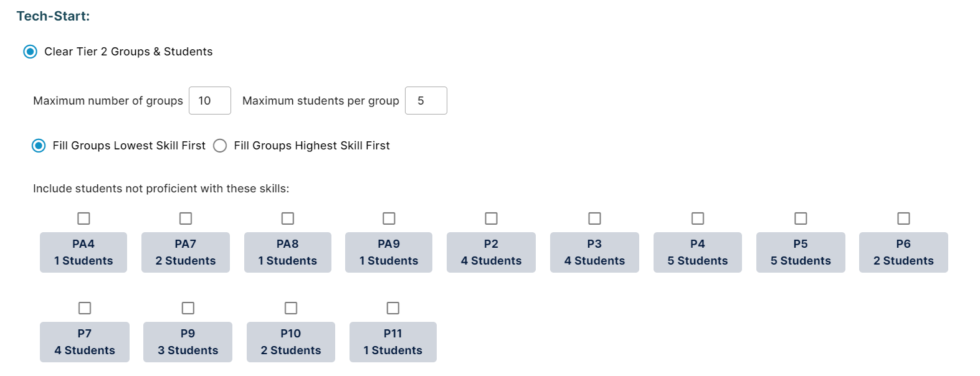Click the P6 2 Students tile
Screen dimensions: 980x376
[903, 253]
